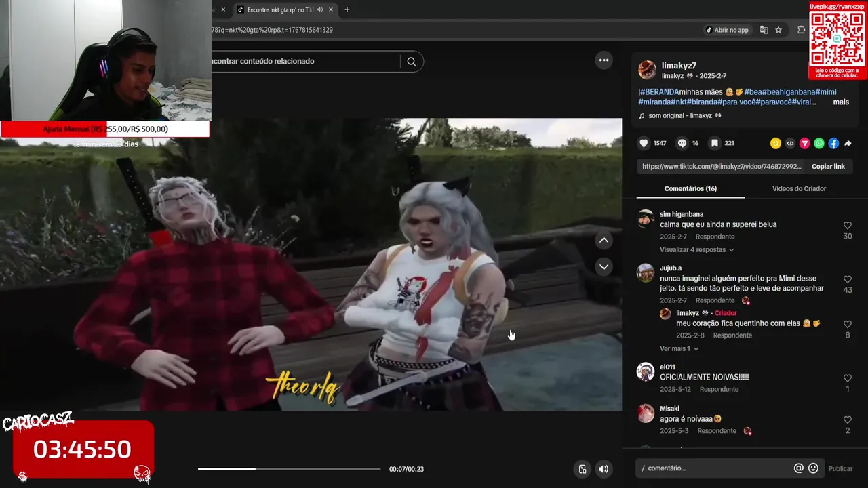Like Jujub.a's comment with its heart
Viewport: 868px width, 488px height.
click(x=848, y=279)
